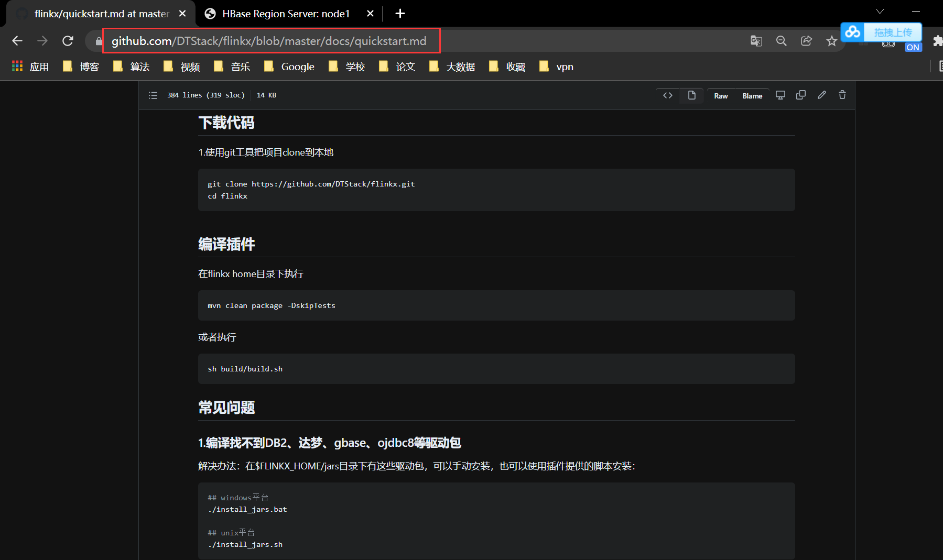The width and height of the screenshot is (943, 560).
Task: Open file in GitHub Desktop icon
Action: (781, 95)
